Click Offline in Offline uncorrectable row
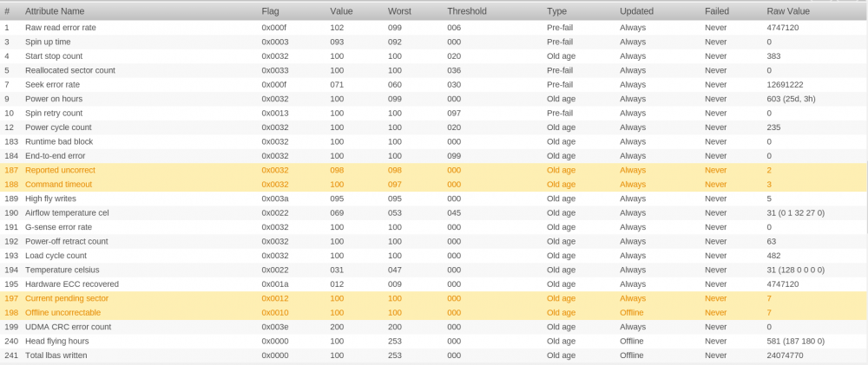Viewport: 868px width, 365px height. (x=632, y=313)
